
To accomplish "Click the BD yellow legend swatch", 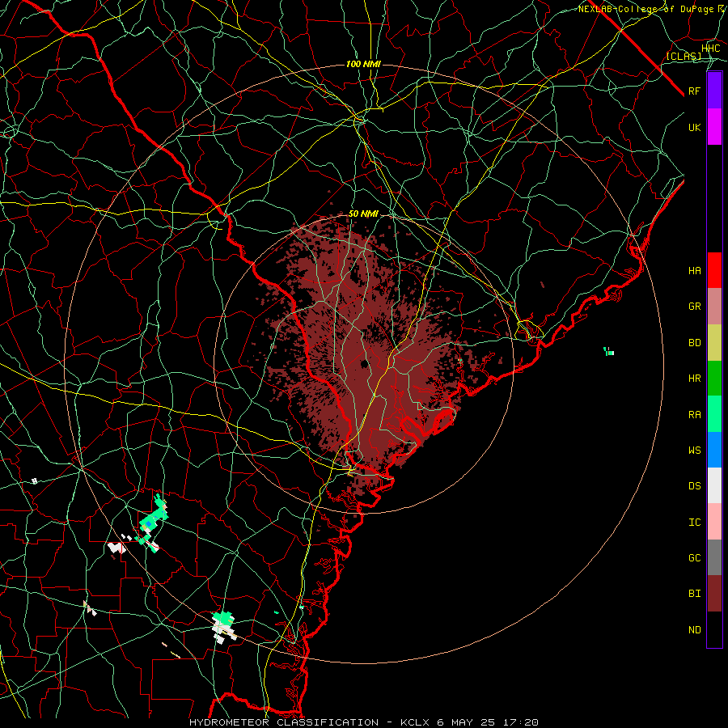I will click(x=714, y=343).
